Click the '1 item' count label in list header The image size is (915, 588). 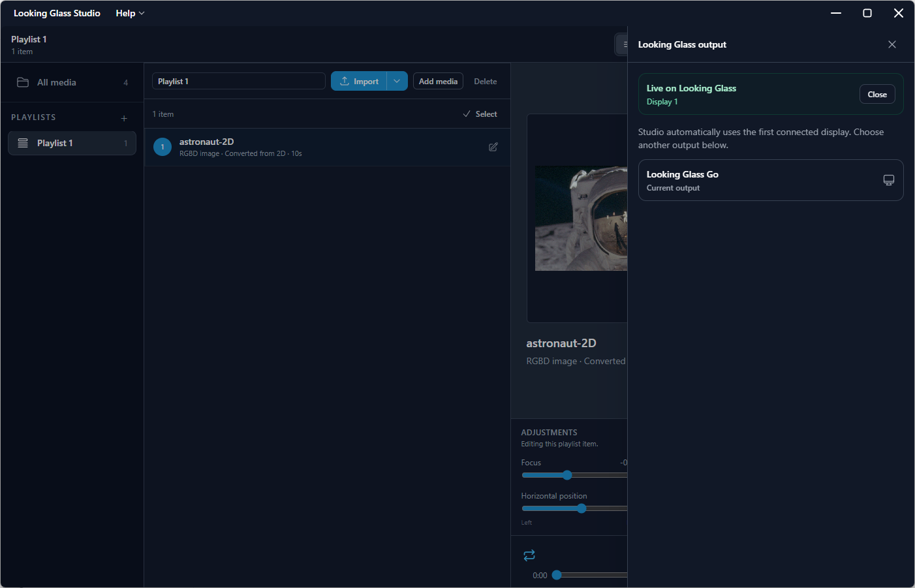click(x=163, y=114)
